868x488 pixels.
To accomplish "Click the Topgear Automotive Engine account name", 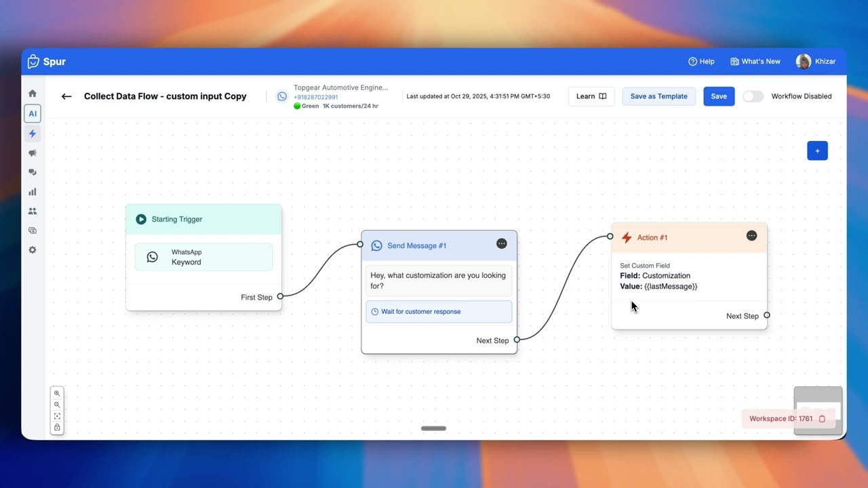I will point(341,87).
